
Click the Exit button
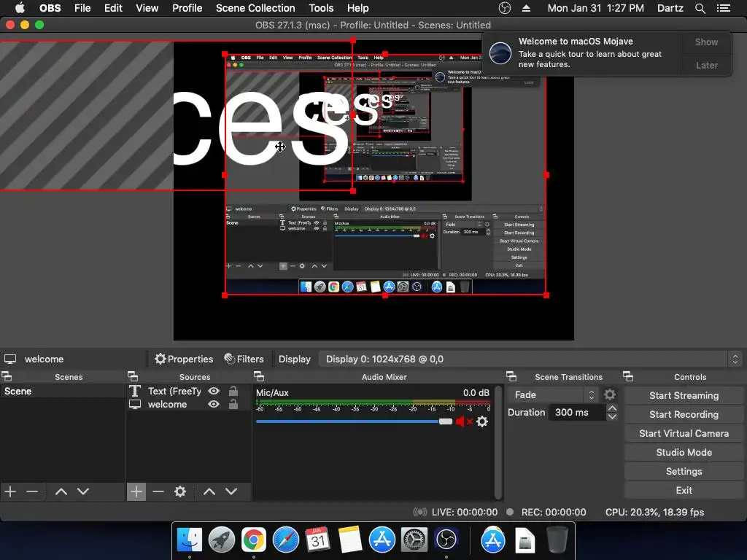coord(684,491)
